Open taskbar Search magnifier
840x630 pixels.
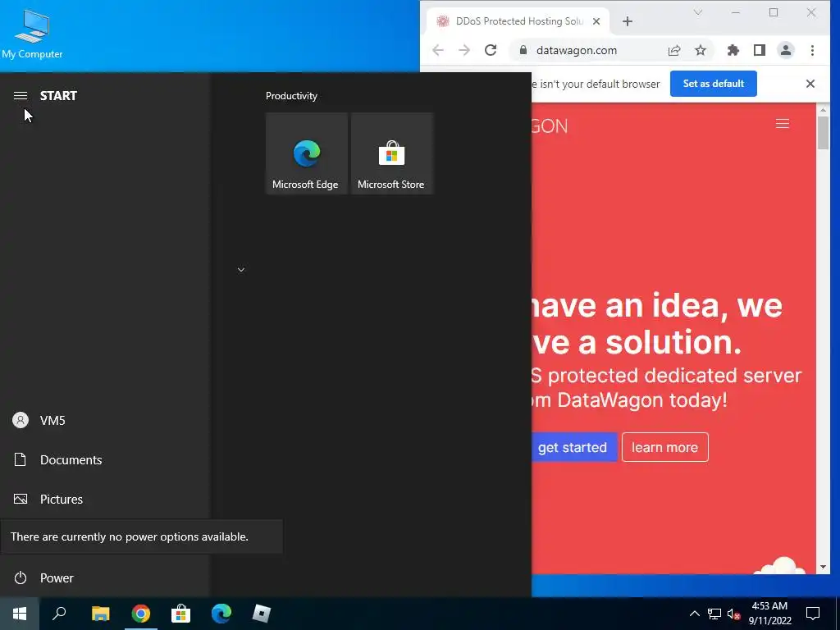tap(59, 614)
